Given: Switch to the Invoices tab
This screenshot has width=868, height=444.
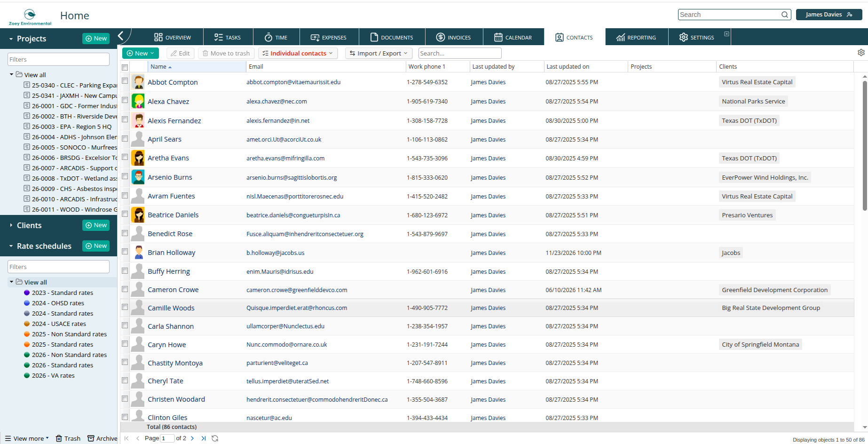Looking at the screenshot, I should pos(453,37).
